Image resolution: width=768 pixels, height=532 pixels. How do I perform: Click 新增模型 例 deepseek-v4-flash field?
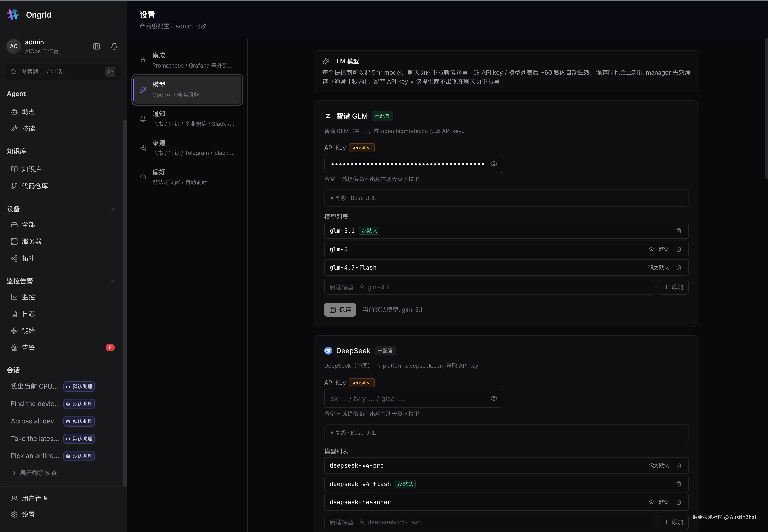(489, 522)
